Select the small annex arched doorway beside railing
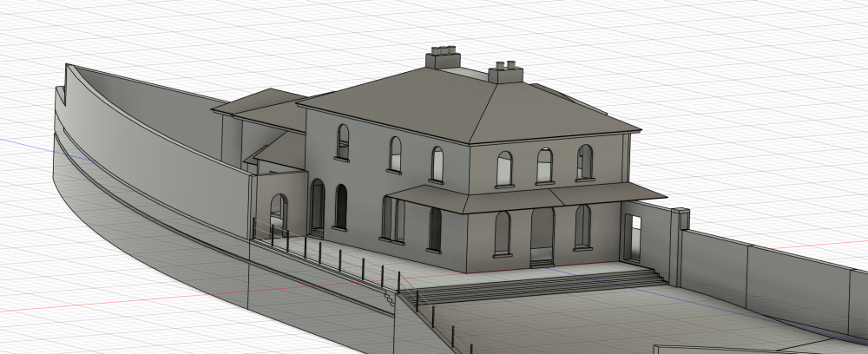 278,214
